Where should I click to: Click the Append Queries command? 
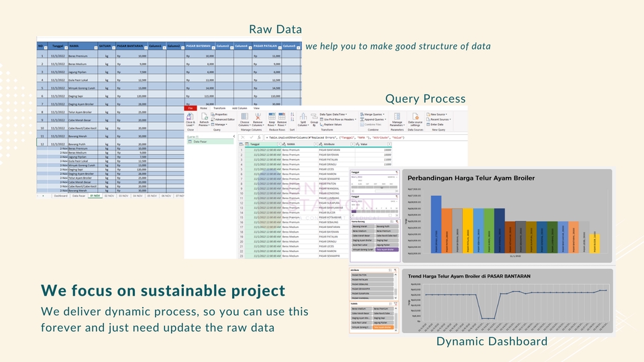[374, 119]
